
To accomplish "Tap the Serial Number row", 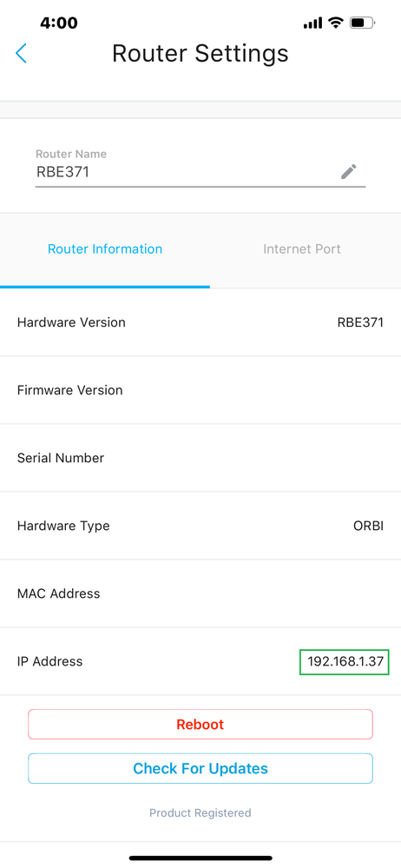I will click(x=200, y=458).
